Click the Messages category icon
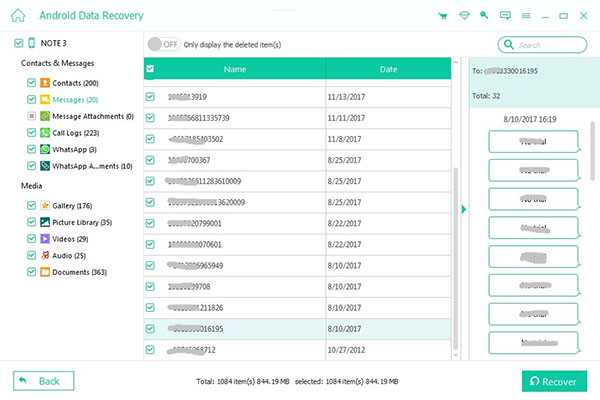The height and width of the screenshot is (400, 600). point(45,100)
